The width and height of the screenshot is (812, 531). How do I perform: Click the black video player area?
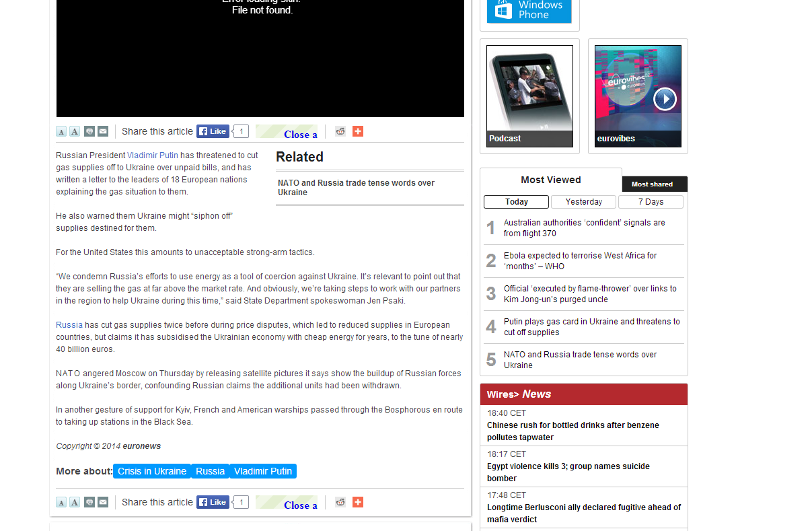(260, 59)
